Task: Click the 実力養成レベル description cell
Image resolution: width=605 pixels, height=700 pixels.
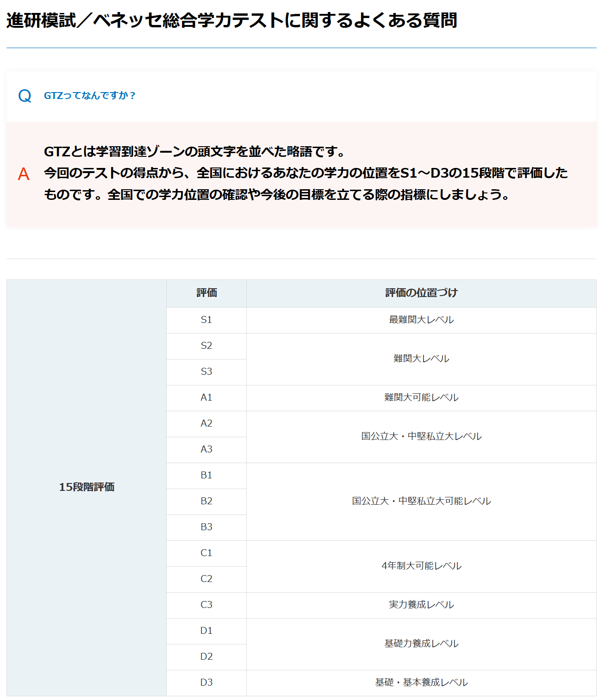Action: (x=421, y=605)
